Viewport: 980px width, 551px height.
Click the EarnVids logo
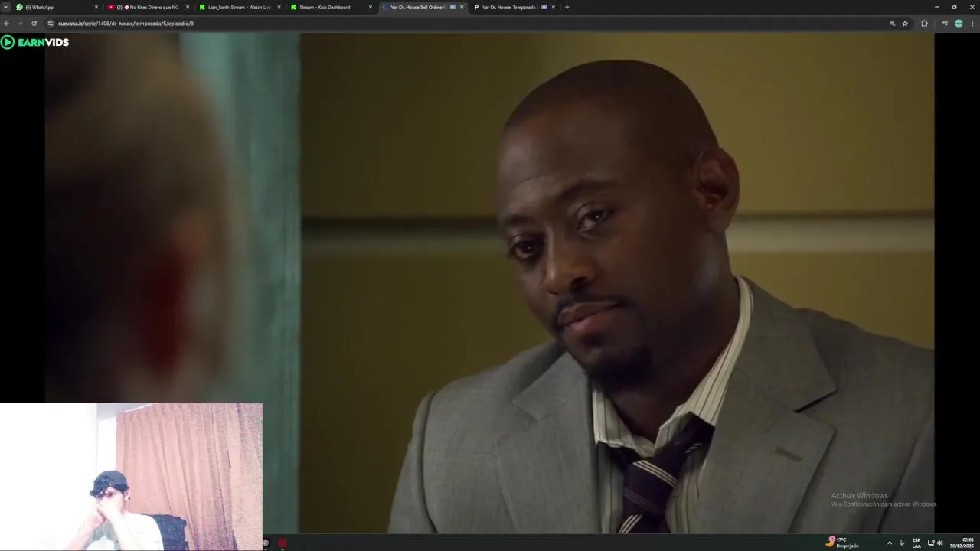[x=34, y=42]
